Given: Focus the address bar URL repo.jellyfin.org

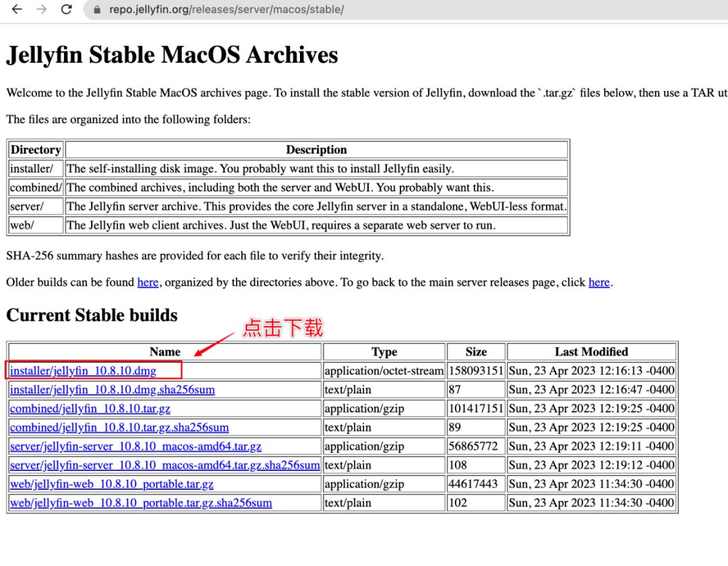Looking at the screenshot, I should (226, 9).
